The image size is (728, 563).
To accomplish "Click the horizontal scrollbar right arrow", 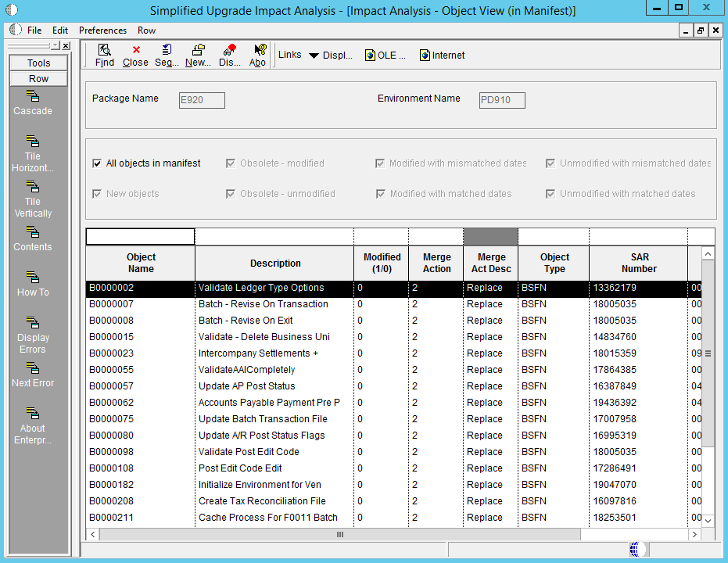I will (x=694, y=535).
